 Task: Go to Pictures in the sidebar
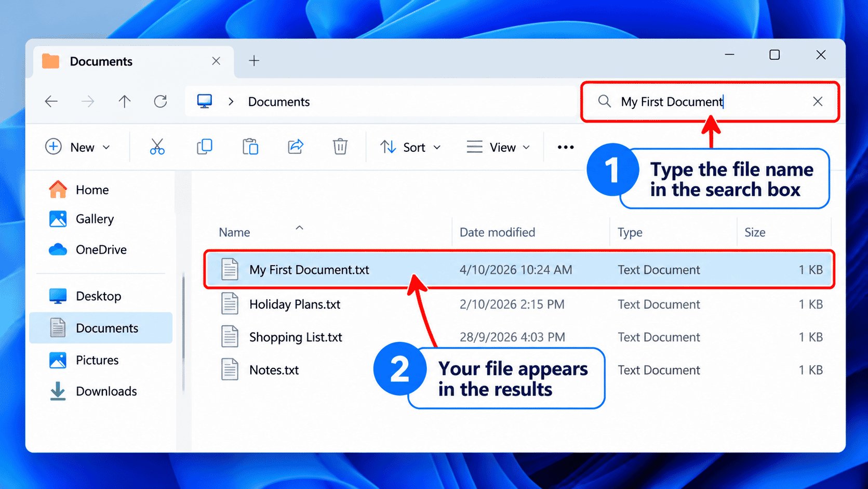[83, 360]
